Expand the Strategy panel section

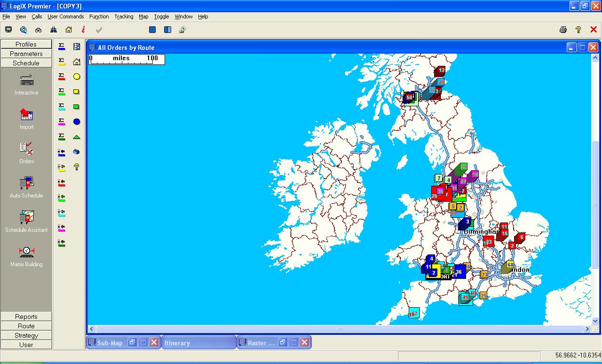26,335
